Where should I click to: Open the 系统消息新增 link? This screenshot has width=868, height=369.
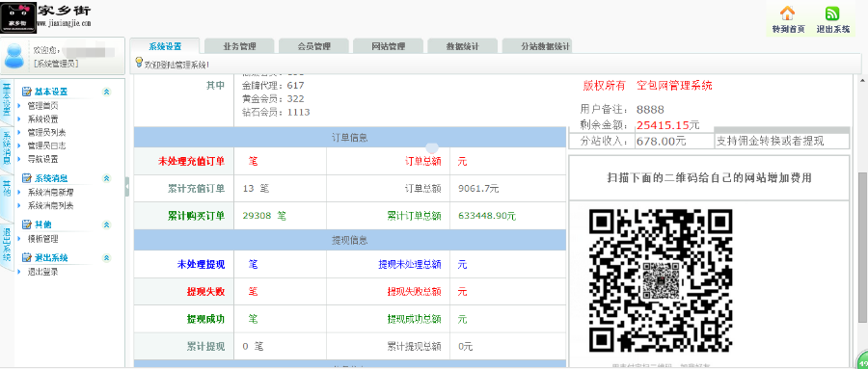click(x=50, y=192)
